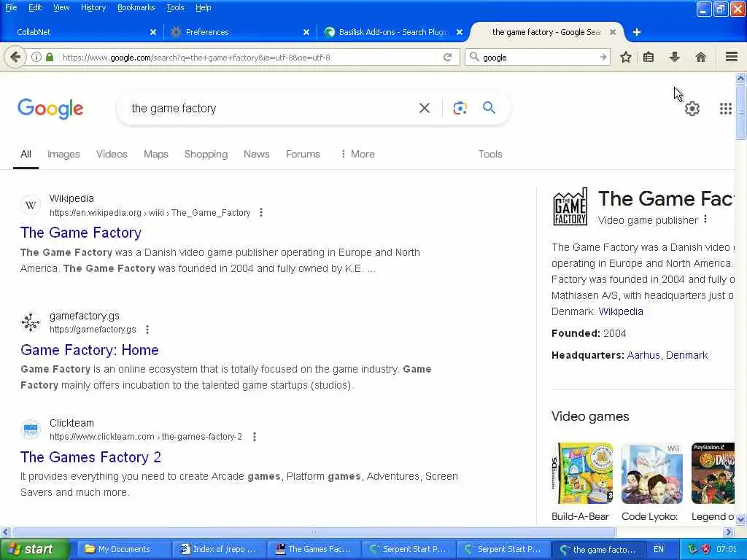Viewport: 747px width, 560px height.
Task: Open the more-options dots beside the Wikipedia result
Action: pos(261,212)
